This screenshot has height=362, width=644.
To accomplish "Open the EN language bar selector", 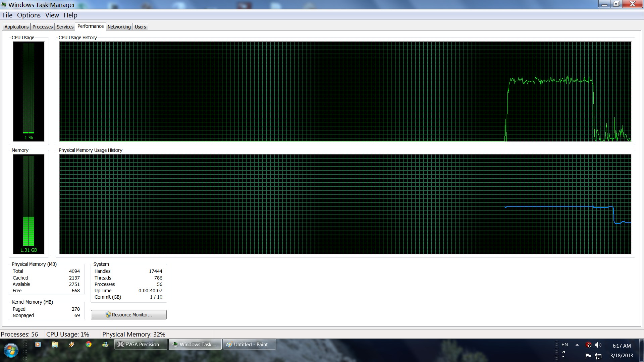I will click(565, 345).
